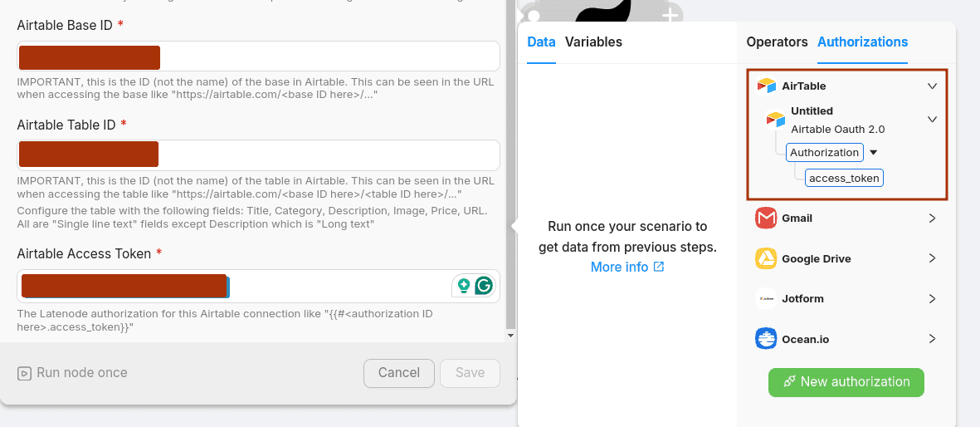Expand the Gmail authorizations
The width and height of the screenshot is (980, 427).
[932, 218]
